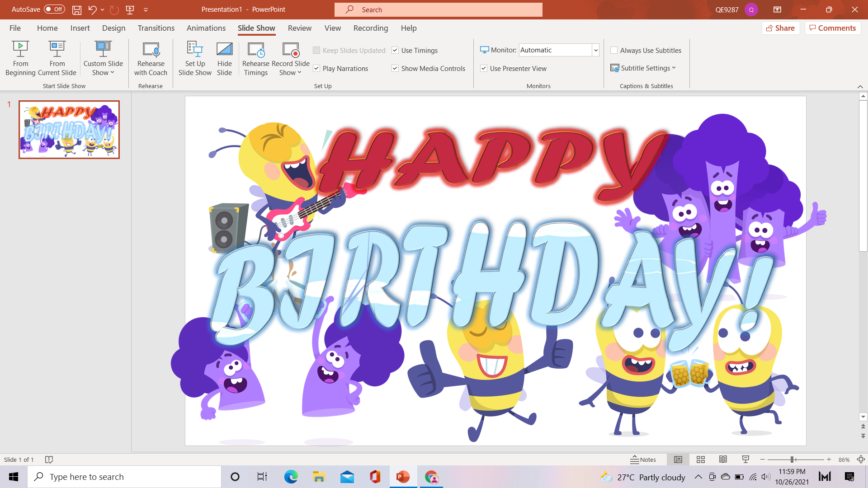Image resolution: width=868 pixels, height=488 pixels.
Task: Start show From Current Slide
Action: click(x=57, y=58)
